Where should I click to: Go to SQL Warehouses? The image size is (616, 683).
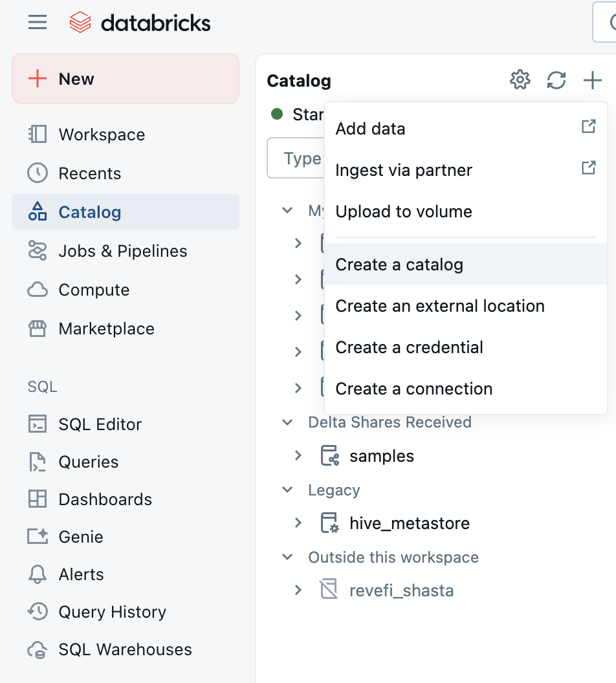tap(125, 649)
